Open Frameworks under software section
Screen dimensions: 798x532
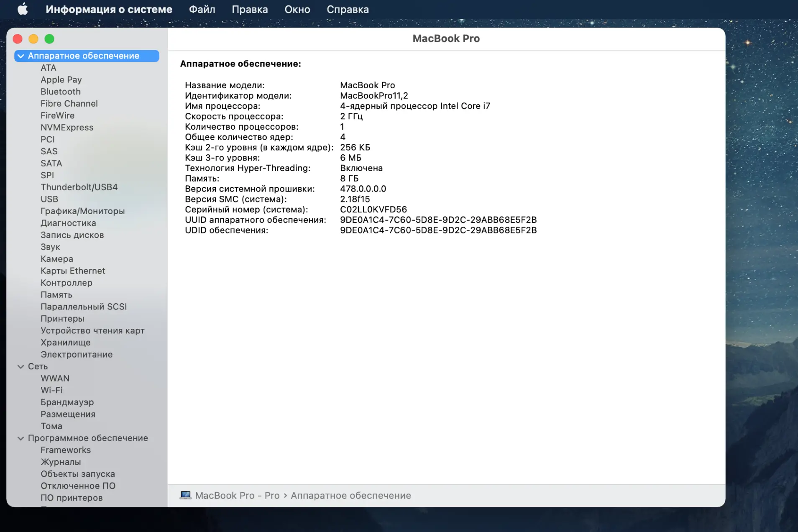point(65,450)
